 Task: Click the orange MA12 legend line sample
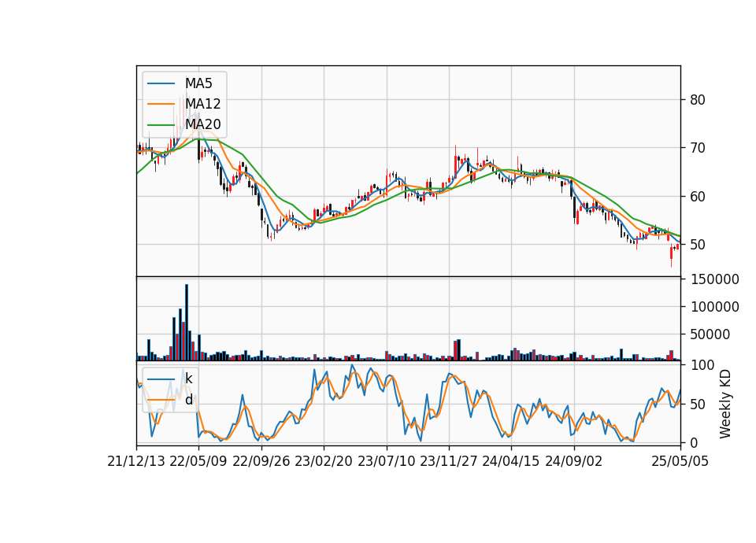click(161, 104)
